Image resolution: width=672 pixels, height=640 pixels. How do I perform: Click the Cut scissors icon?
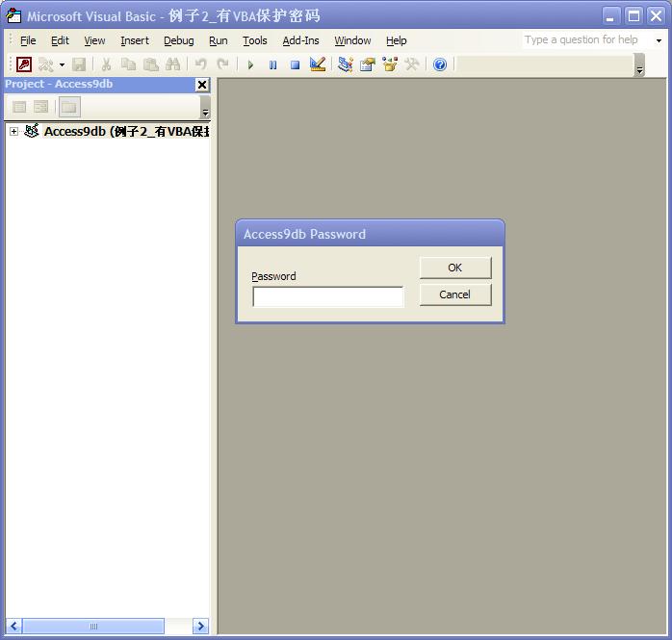(x=106, y=64)
